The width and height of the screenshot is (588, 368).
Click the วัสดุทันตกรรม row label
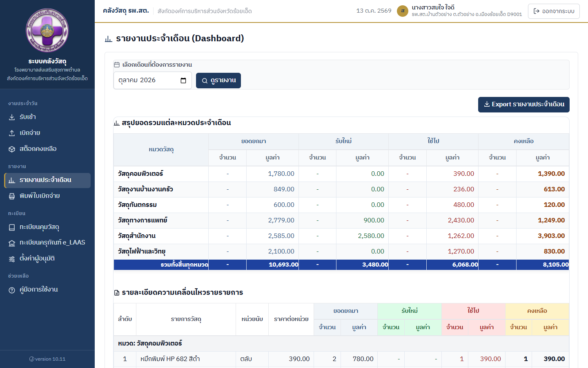(x=137, y=205)
